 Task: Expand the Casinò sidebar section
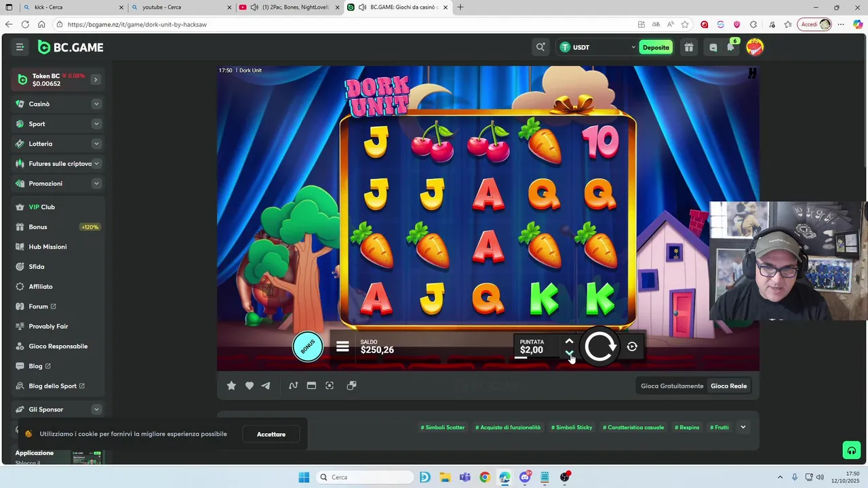click(96, 104)
